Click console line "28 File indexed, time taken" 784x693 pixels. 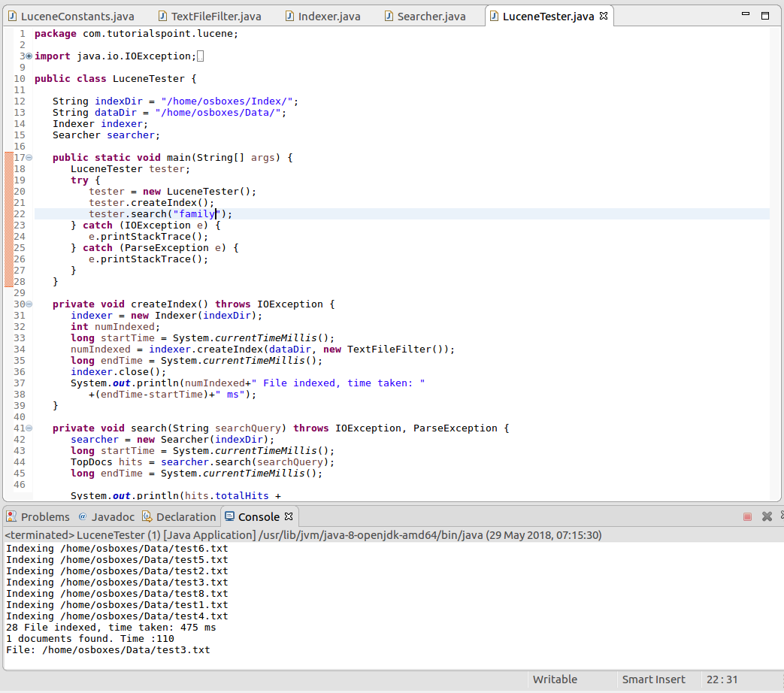tap(111, 628)
